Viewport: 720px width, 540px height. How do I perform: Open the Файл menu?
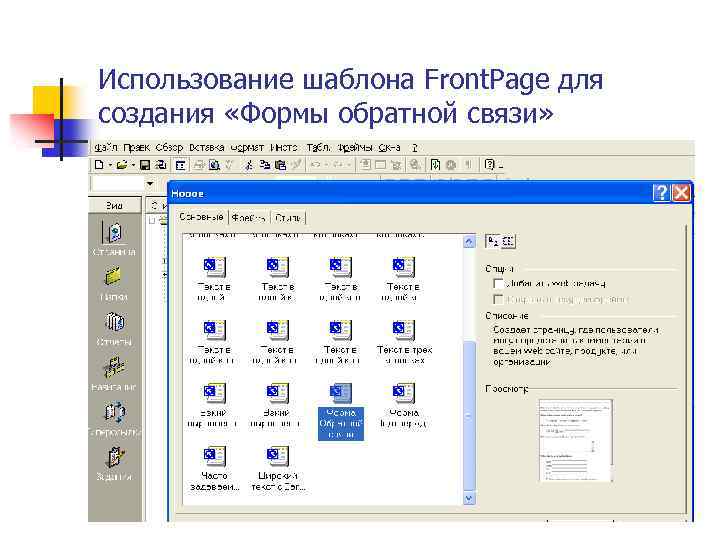point(106,147)
